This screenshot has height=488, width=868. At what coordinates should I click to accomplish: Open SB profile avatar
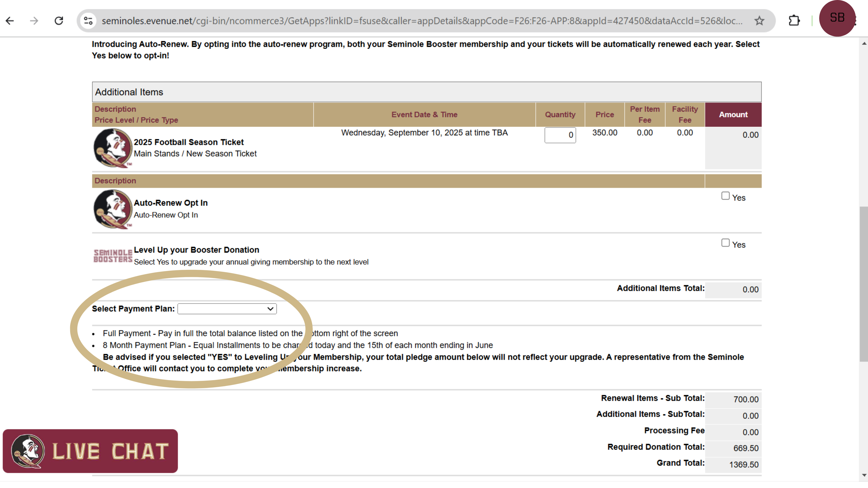[x=837, y=18]
